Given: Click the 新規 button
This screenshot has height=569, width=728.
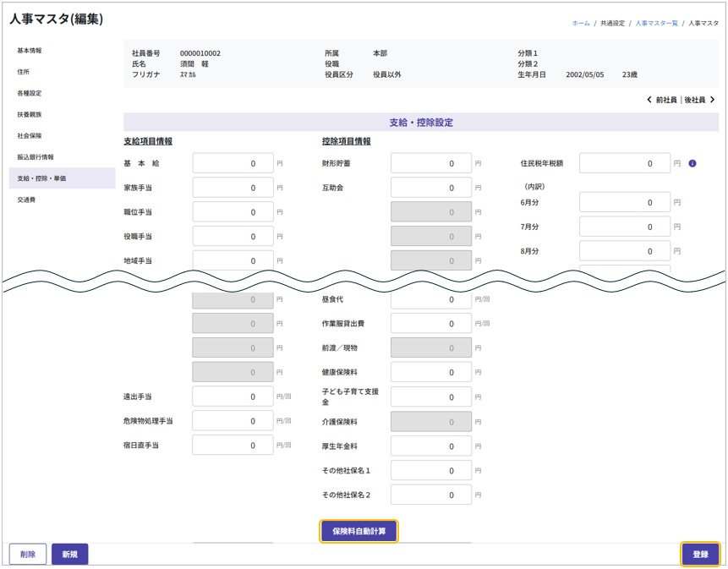Looking at the screenshot, I should click(x=69, y=555).
